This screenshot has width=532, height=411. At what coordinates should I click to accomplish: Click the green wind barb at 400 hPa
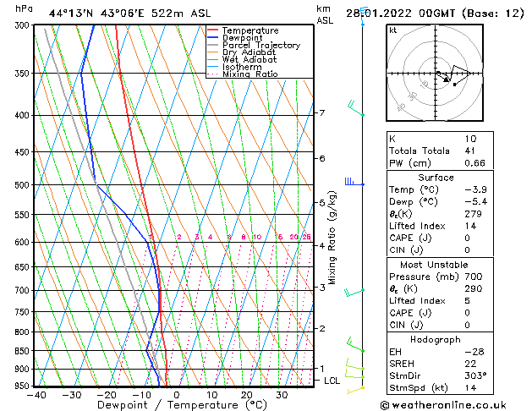[355, 109]
